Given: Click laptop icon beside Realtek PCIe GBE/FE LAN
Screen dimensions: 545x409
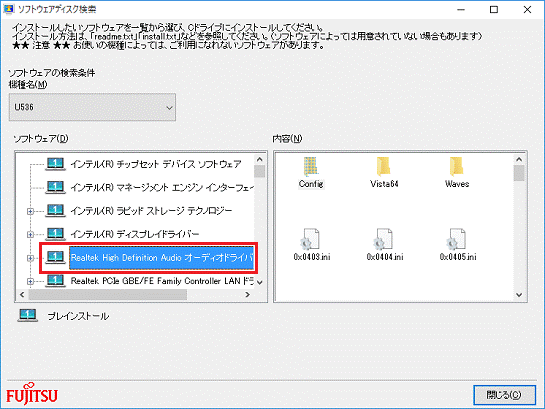Looking at the screenshot, I should click(55, 280).
